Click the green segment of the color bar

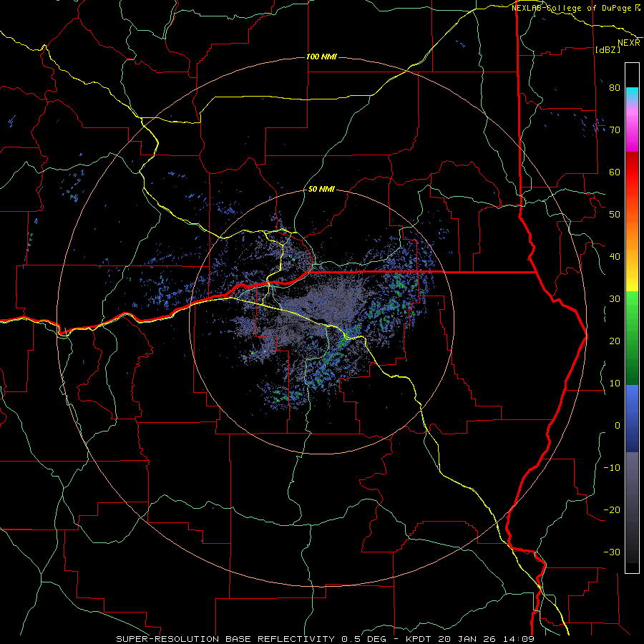coord(632,338)
